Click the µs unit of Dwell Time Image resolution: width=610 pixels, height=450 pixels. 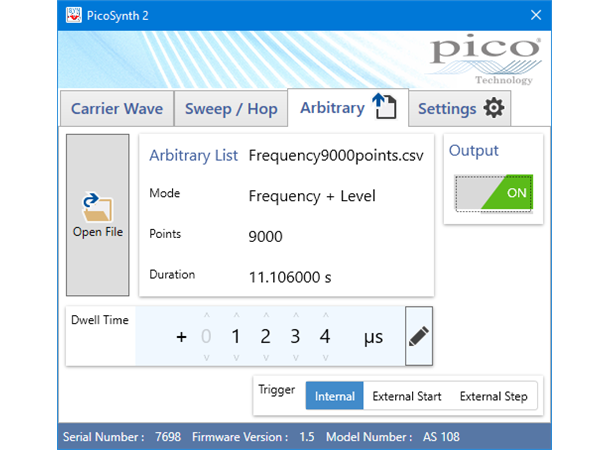click(x=373, y=338)
